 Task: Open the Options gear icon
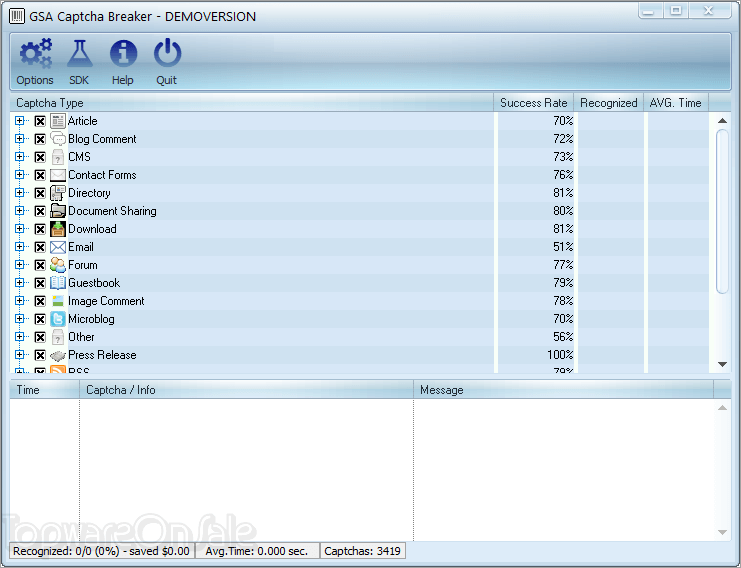tap(35, 53)
